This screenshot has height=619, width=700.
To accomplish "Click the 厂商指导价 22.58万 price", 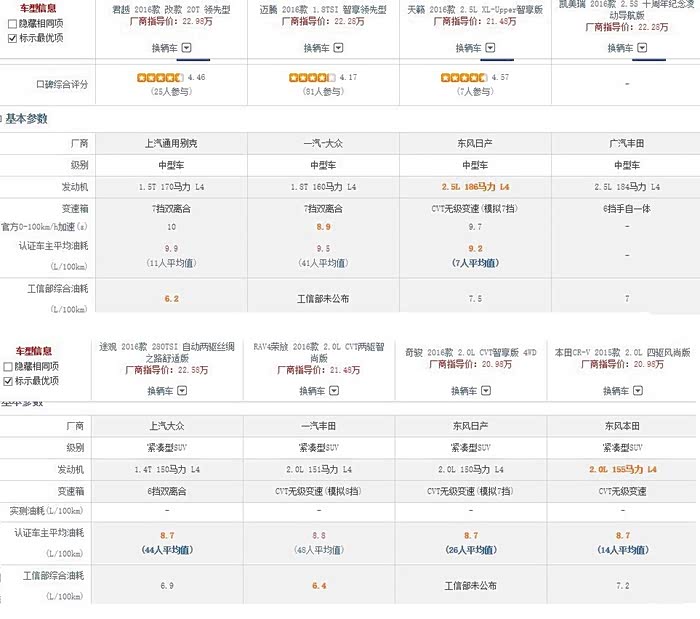I will pyautogui.click(x=167, y=370).
